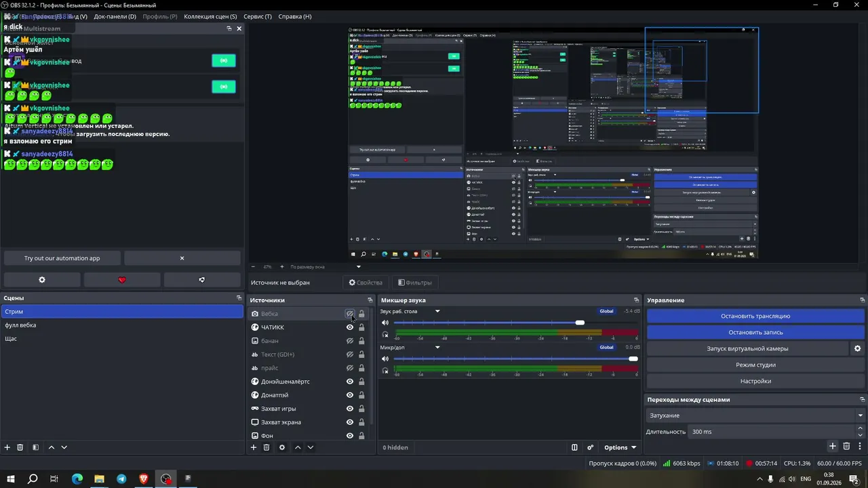868x488 pixels.
Task: Click Try out our automation app
Action: pyautogui.click(x=62, y=258)
